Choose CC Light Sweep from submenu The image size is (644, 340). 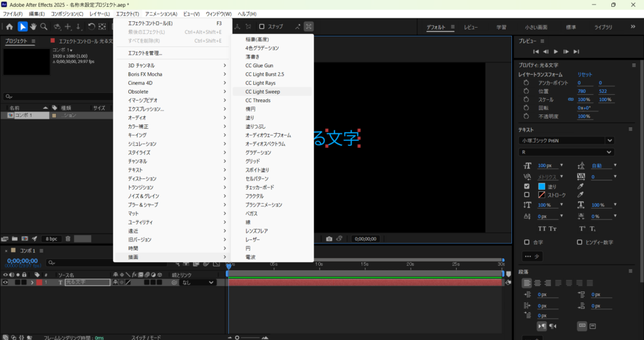[x=262, y=92]
